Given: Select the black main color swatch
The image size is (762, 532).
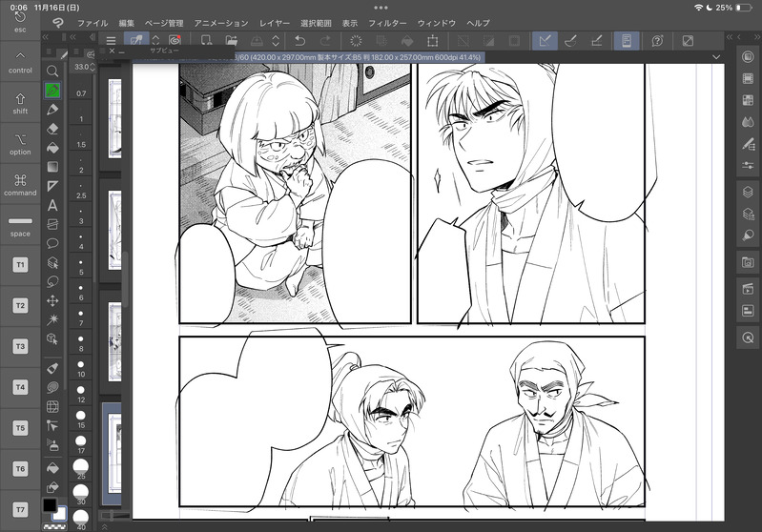Looking at the screenshot, I should point(49,505).
